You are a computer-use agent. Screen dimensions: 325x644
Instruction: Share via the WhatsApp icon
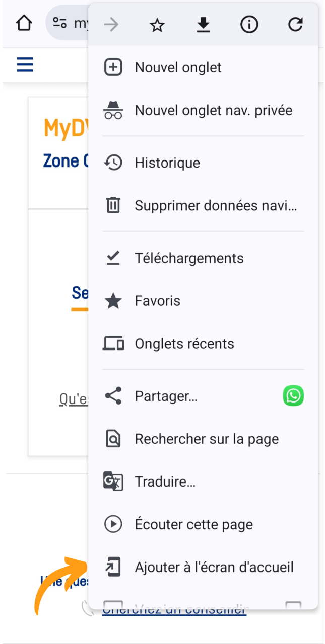point(293,396)
